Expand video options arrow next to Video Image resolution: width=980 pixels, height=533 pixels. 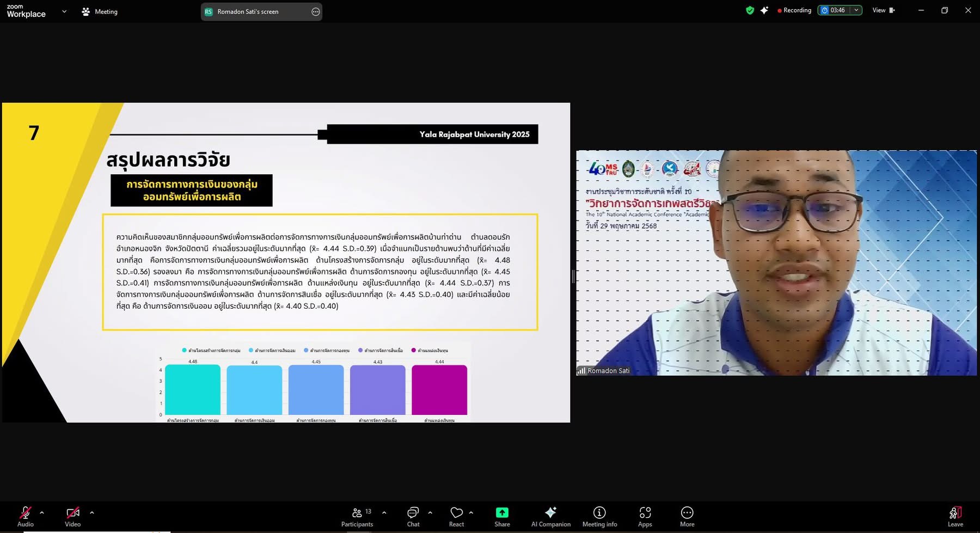tap(92, 512)
